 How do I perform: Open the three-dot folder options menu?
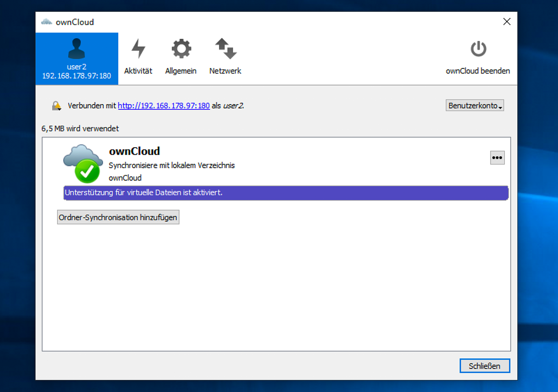point(497,158)
